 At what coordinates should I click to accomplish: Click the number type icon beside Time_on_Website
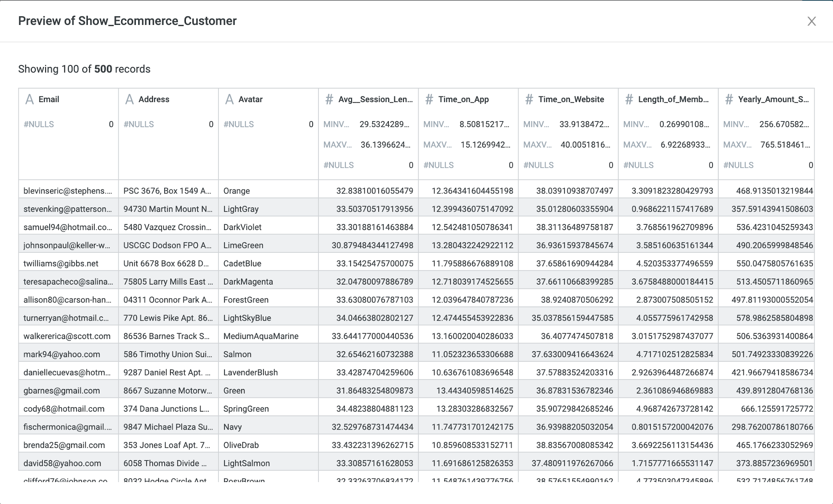[529, 100]
